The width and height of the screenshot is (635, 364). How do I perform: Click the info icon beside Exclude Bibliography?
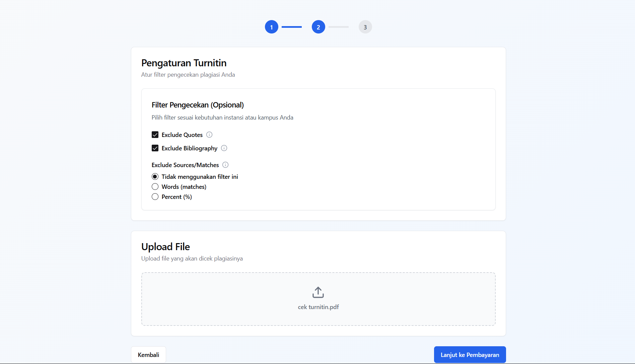click(x=224, y=148)
